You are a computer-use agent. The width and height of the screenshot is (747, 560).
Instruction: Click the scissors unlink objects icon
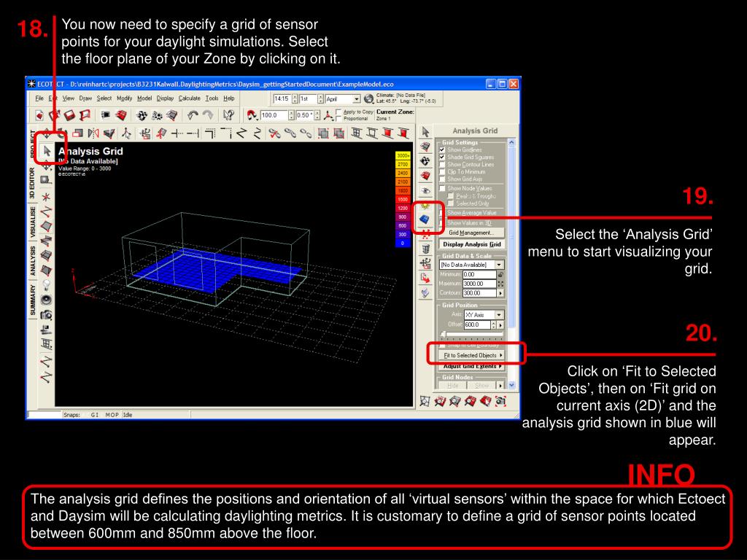[x=274, y=134]
